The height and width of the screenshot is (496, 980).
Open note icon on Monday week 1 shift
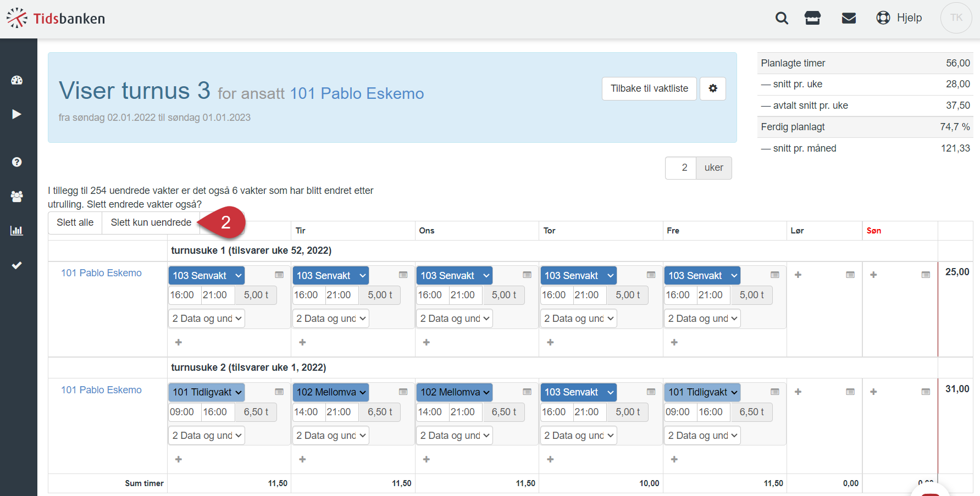(x=279, y=275)
